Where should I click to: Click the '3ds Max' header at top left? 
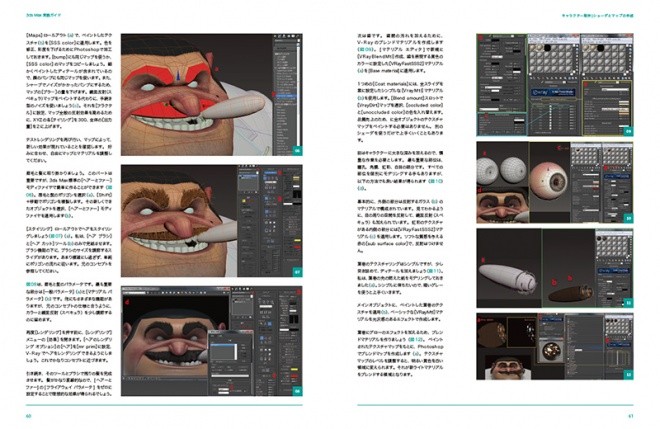click(43, 15)
